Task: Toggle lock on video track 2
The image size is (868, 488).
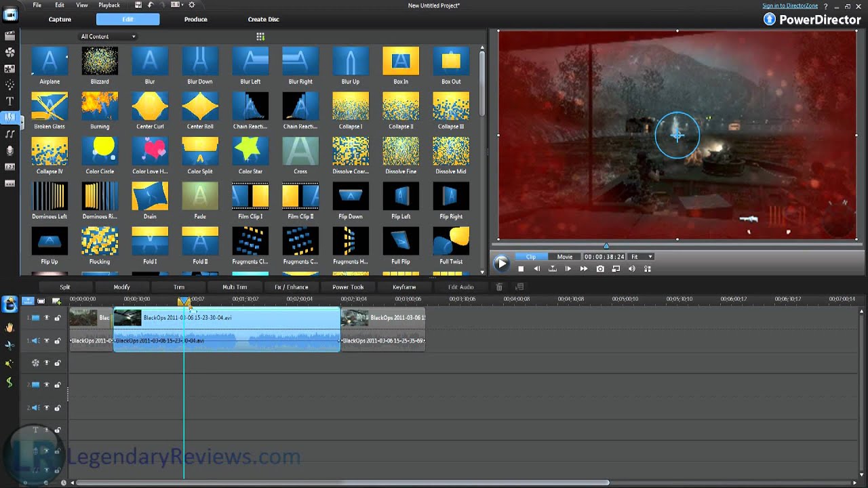Action: [58, 385]
